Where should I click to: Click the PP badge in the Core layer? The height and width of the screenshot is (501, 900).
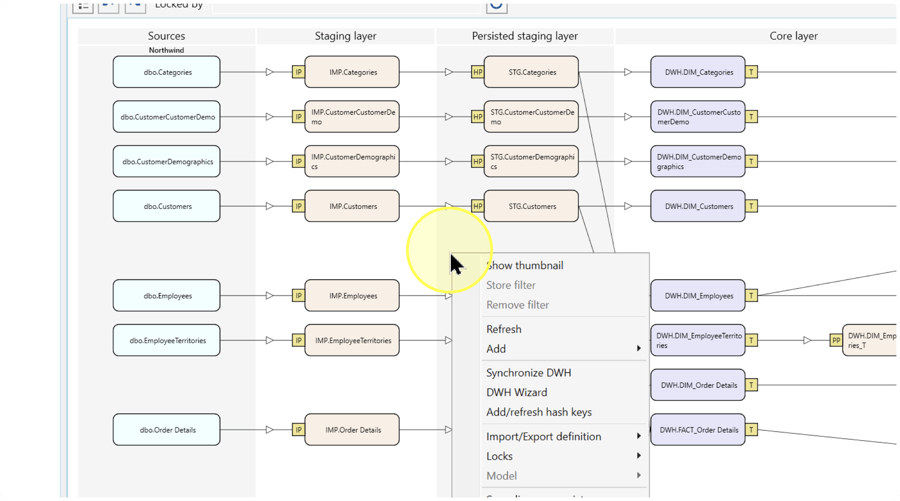[x=836, y=341]
